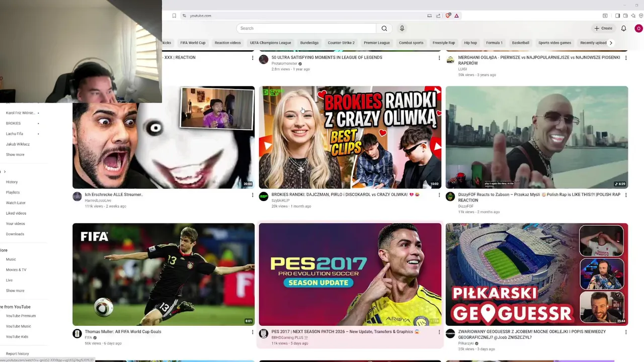Click the Create button
This screenshot has width=644, height=362.
pos(603,28)
